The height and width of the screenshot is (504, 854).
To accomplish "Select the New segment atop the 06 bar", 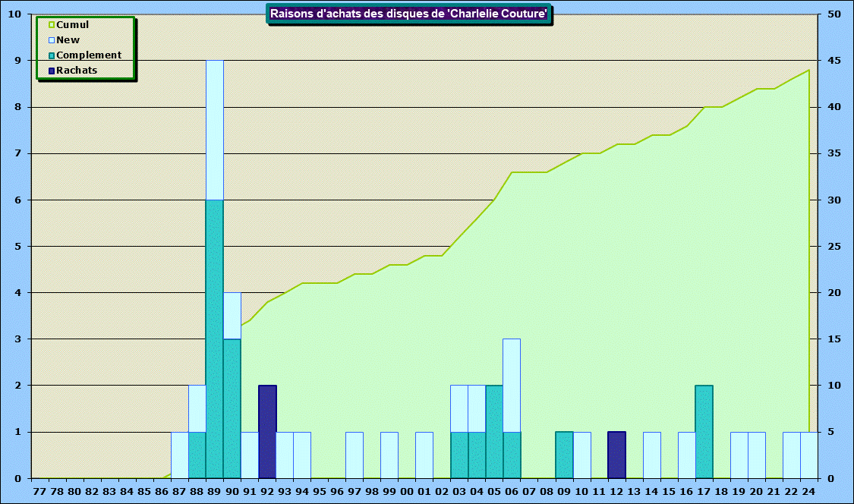I will (x=512, y=386).
